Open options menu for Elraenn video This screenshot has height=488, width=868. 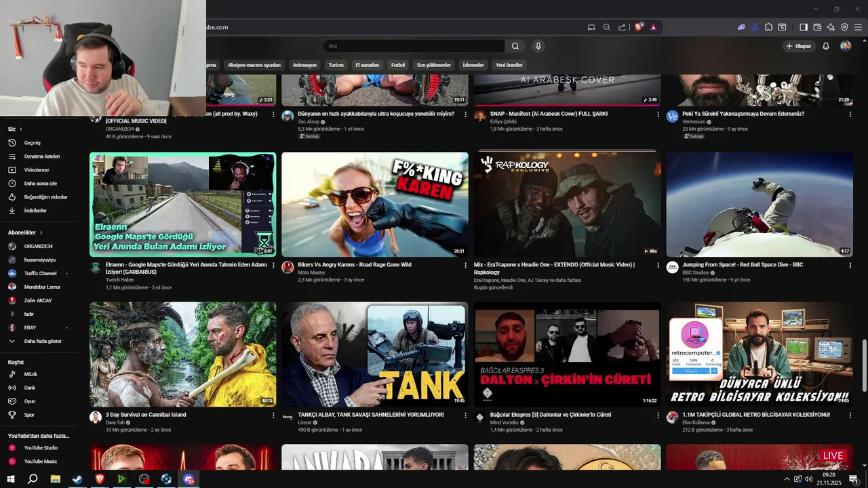tap(273, 265)
